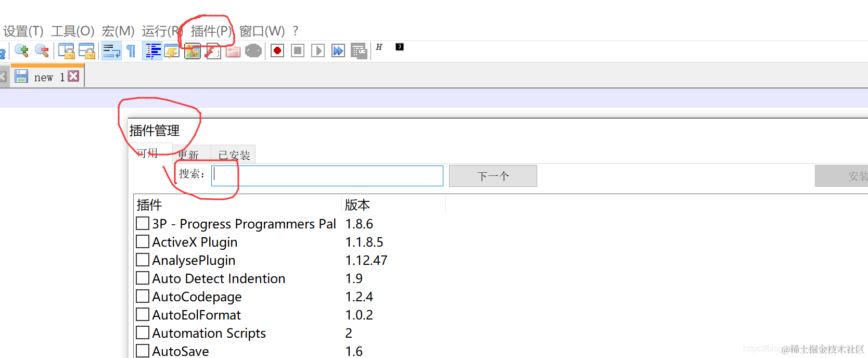
Task: Click version 1.9 cell
Action: pos(354,279)
